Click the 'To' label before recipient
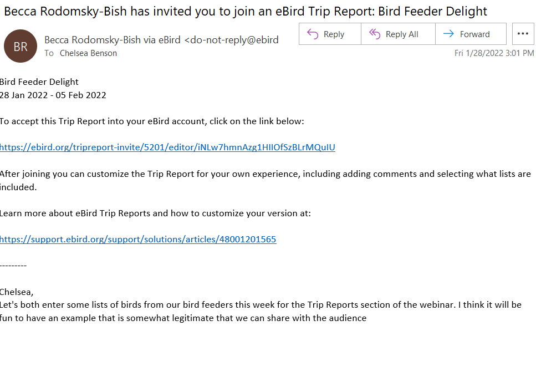This screenshot has height=392, width=536. (49, 53)
